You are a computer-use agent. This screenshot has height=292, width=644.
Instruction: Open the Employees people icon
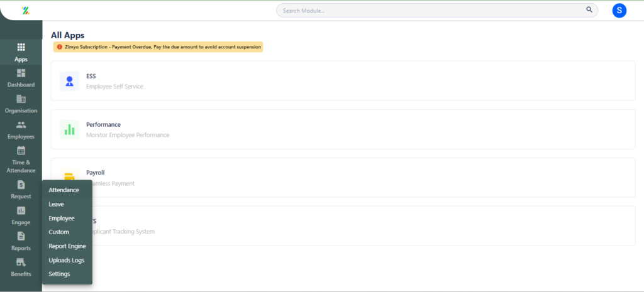(x=21, y=125)
